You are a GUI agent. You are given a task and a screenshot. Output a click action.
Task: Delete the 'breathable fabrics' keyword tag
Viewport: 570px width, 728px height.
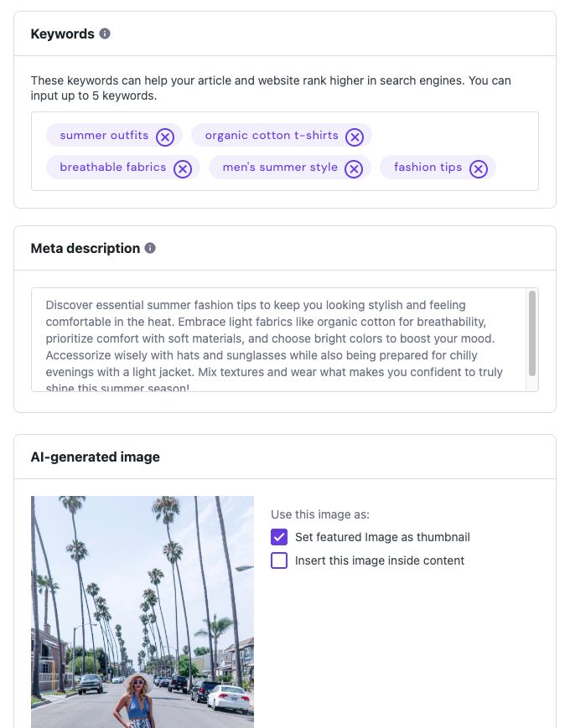(x=183, y=168)
